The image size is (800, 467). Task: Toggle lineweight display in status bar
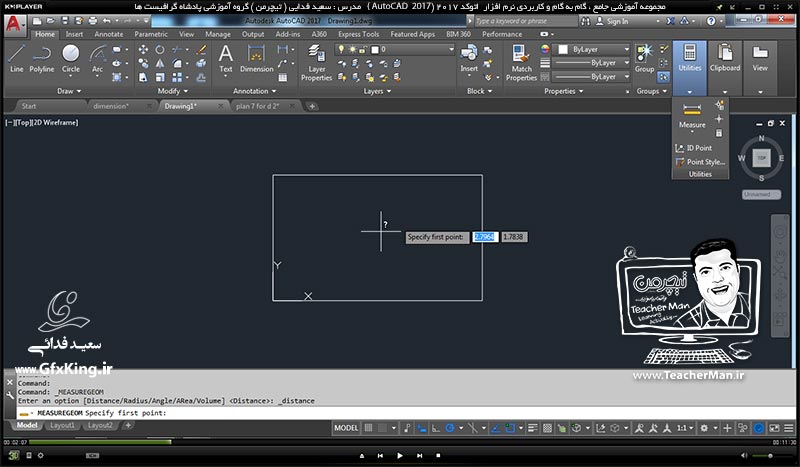coord(532,428)
